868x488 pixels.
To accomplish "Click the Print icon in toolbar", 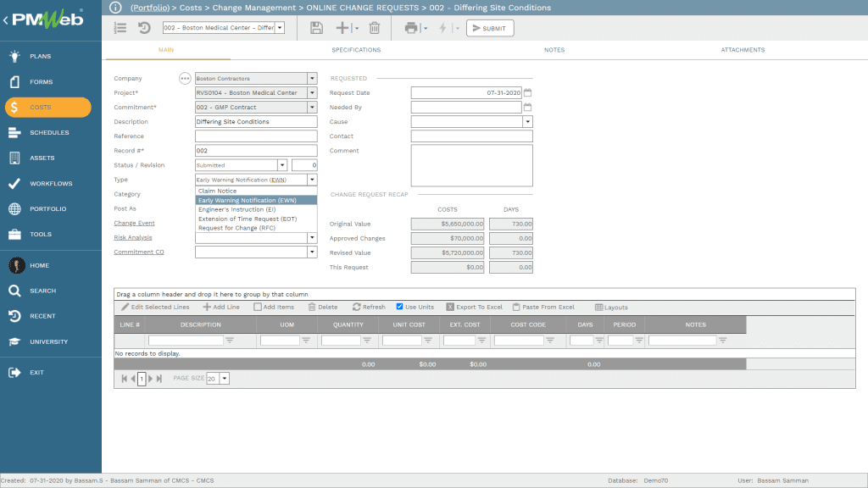I will (x=411, y=28).
